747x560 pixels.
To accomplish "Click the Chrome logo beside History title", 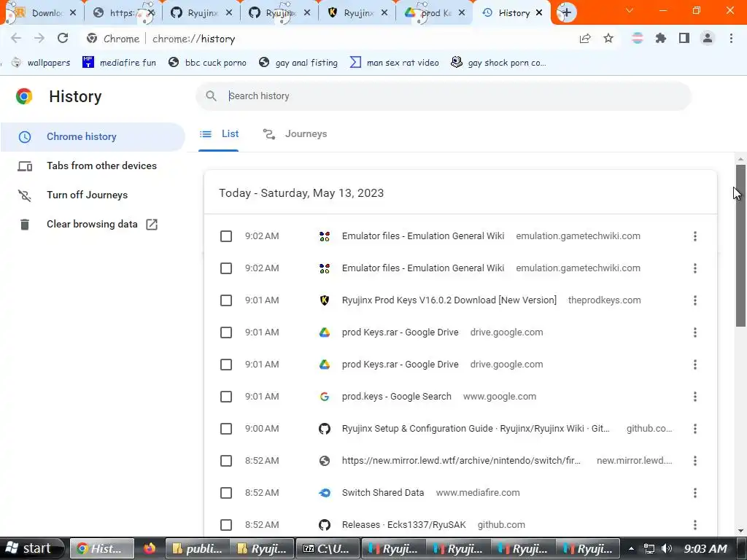I will (24, 97).
